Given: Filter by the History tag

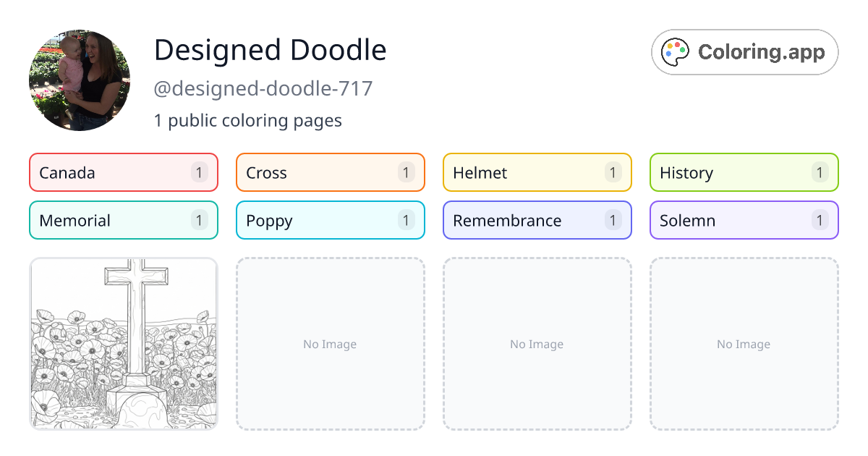Looking at the screenshot, I should click(744, 172).
